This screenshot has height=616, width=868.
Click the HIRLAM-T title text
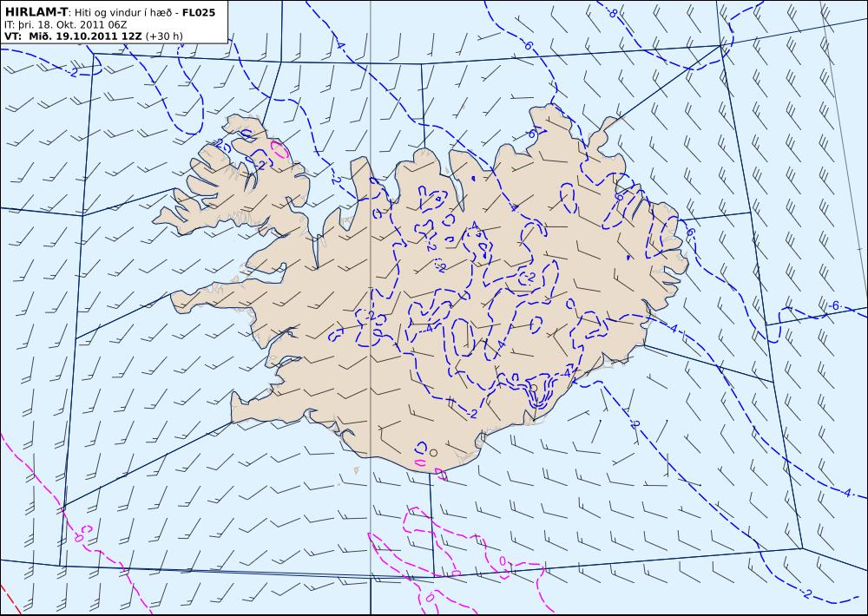(x=35, y=11)
